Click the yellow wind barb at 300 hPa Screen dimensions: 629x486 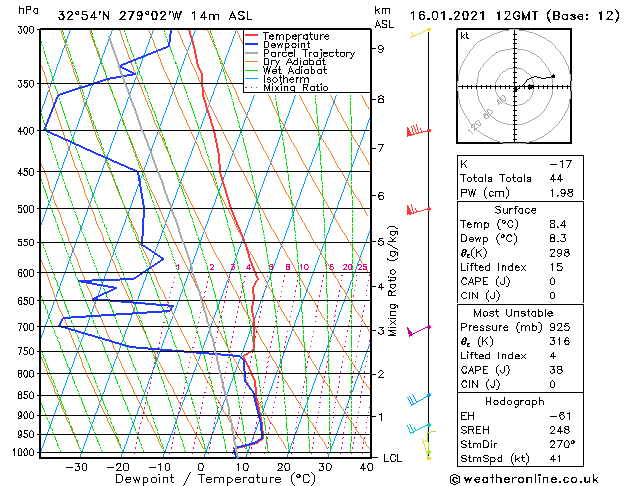click(420, 33)
